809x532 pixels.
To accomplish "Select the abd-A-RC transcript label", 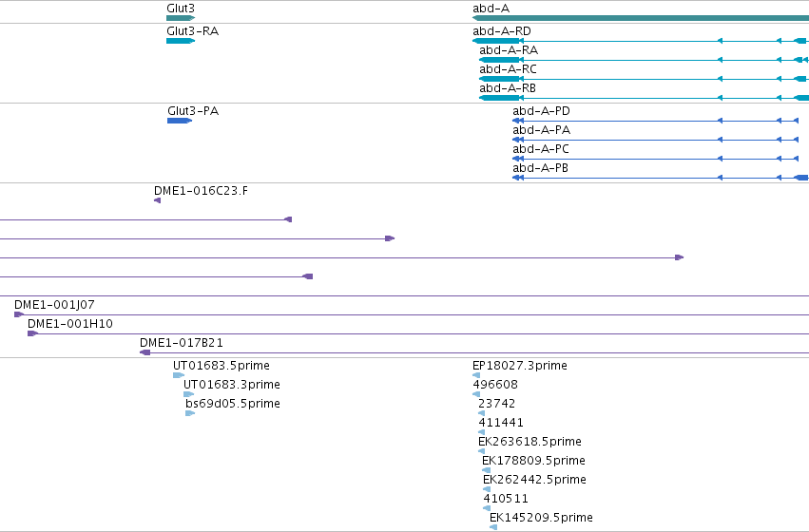I will pos(508,69).
